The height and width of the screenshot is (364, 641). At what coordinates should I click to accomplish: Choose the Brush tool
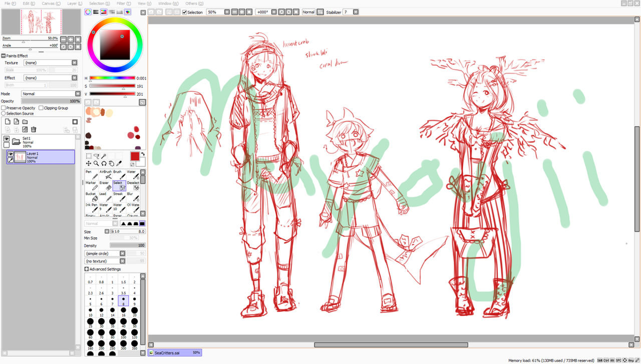click(119, 174)
